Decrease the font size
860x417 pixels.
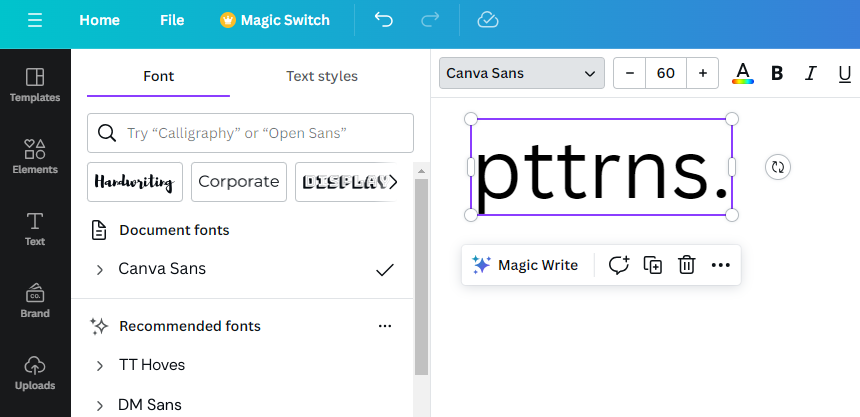coord(630,73)
